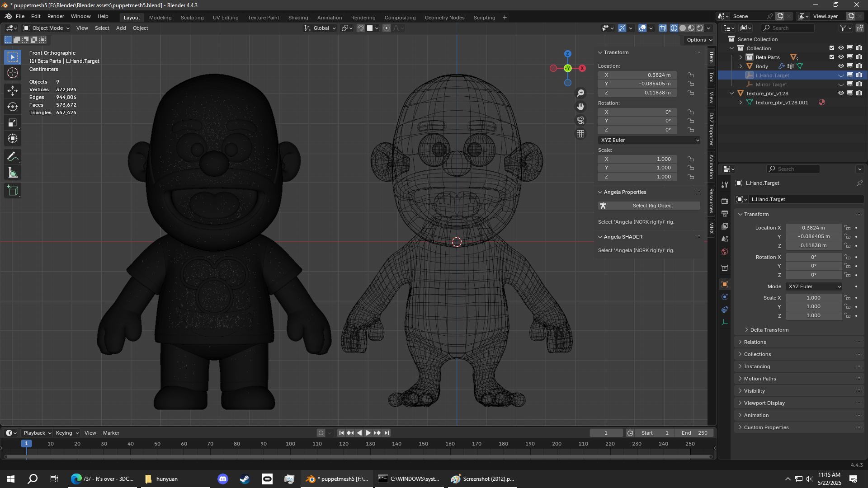Jump to the timeline end frame
The image size is (868, 488).
tap(387, 433)
